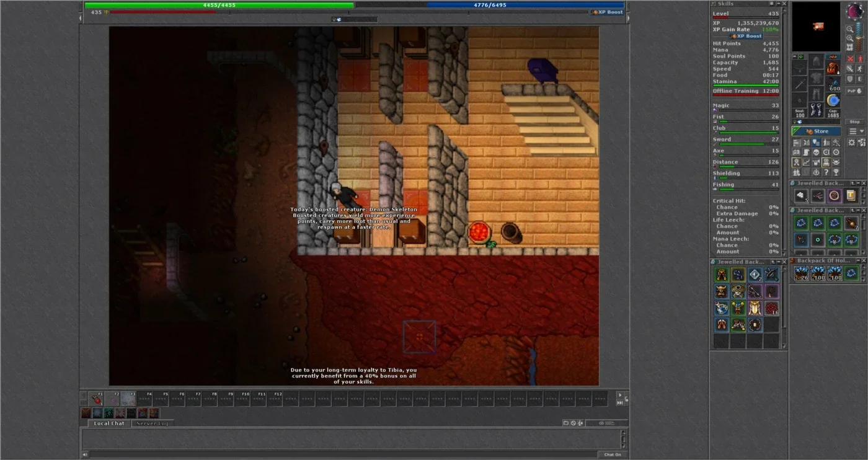
Task: Select the yellow T tome item
Action: tap(851, 196)
